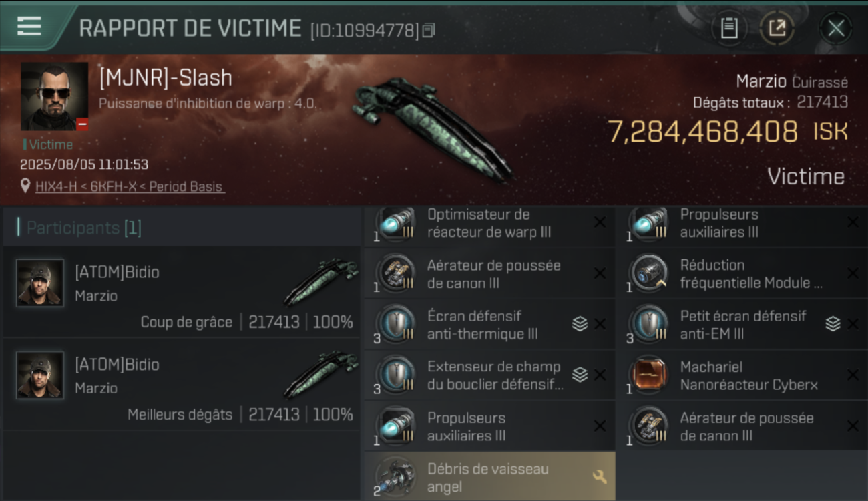Expand stack of Écran défensif anti-thermique III

pos(580,324)
